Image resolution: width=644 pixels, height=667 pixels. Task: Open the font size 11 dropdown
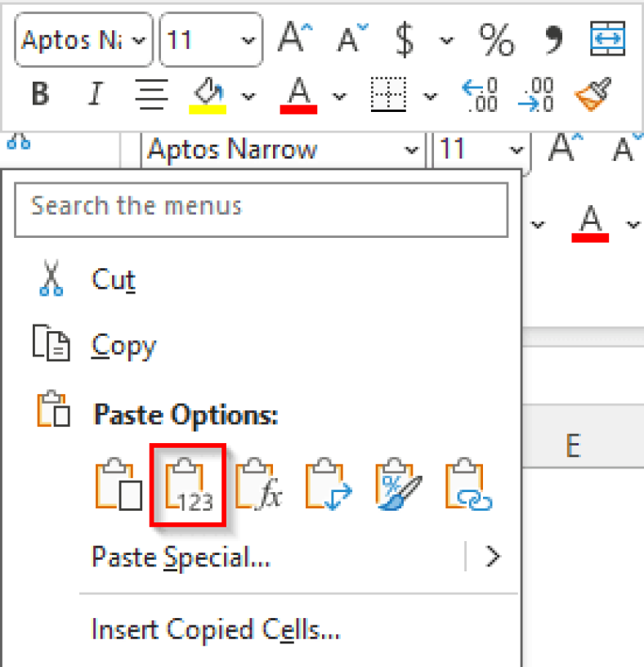click(x=246, y=40)
